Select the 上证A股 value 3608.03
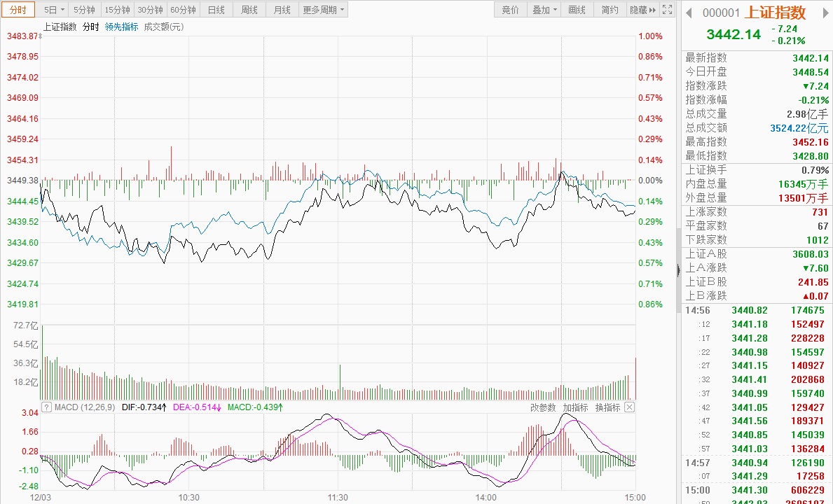 click(811, 254)
